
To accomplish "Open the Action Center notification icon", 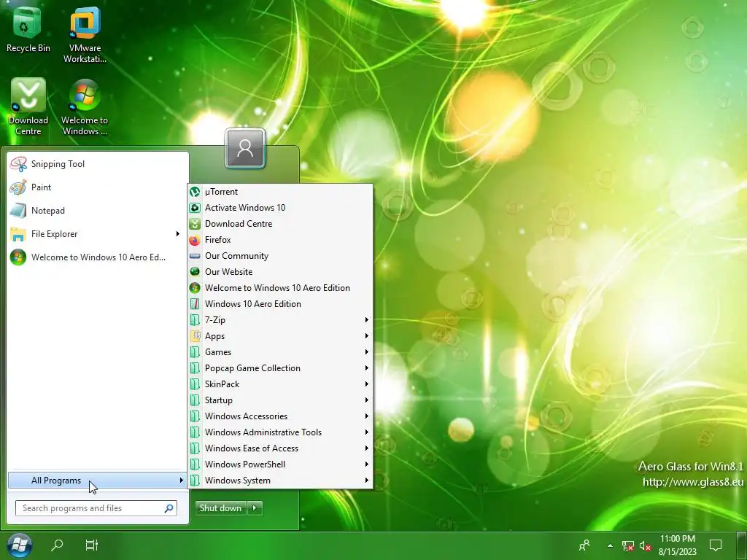I will point(716,545).
